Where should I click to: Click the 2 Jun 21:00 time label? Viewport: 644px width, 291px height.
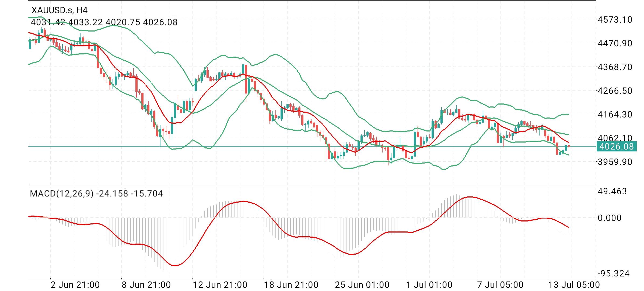[x=75, y=285]
